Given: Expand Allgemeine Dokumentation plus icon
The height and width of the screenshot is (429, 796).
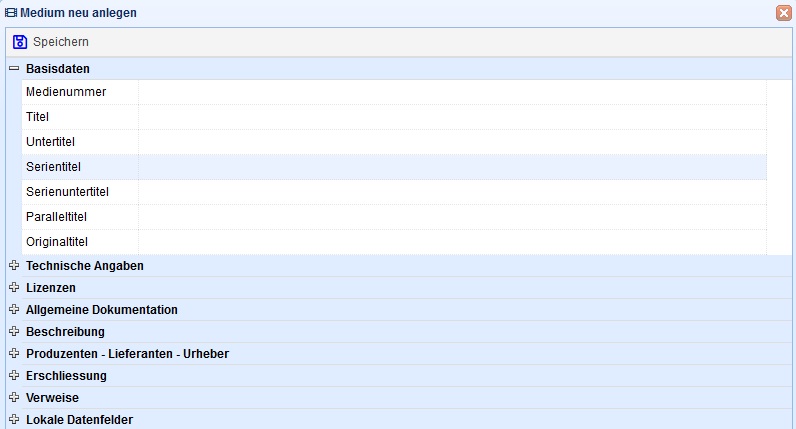Looking at the screenshot, I should [x=14, y=309].
